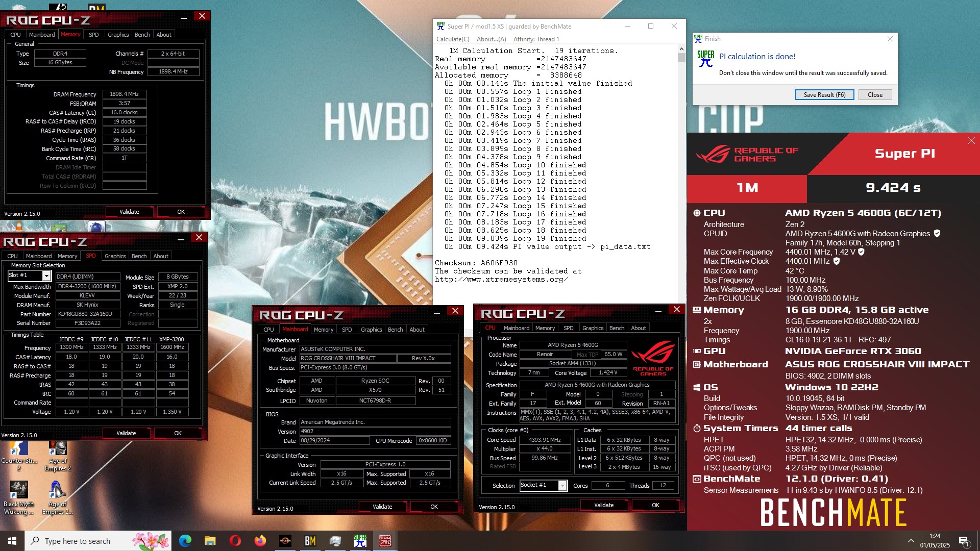Viewport: 980px width, 551px height.
Task: Close the SPD tab CPU-Z window
Action: (199, 238)
